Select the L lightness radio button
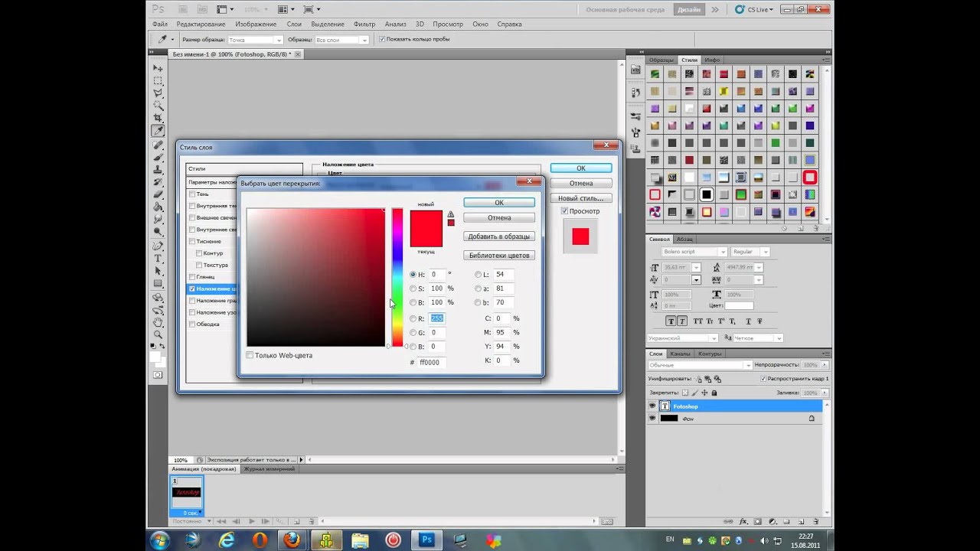 tap(479, 275)
